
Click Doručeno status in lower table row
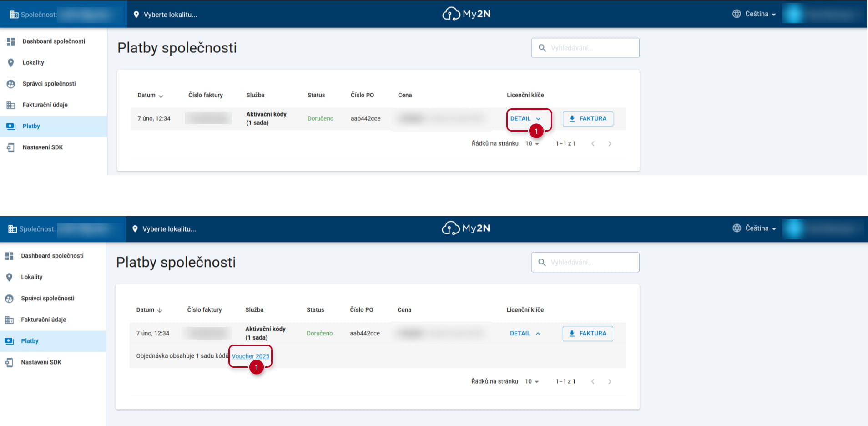point(319,334)
